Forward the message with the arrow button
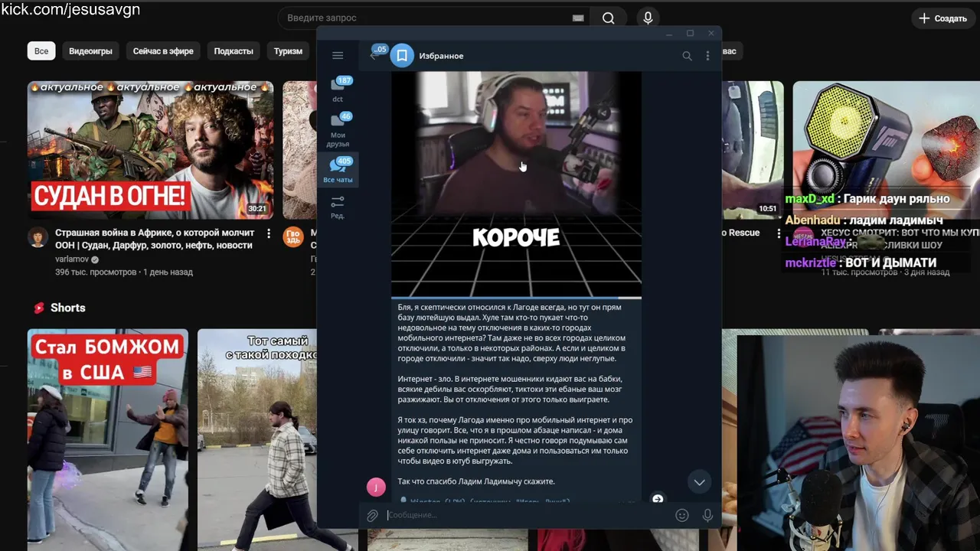 pos(657,499)
